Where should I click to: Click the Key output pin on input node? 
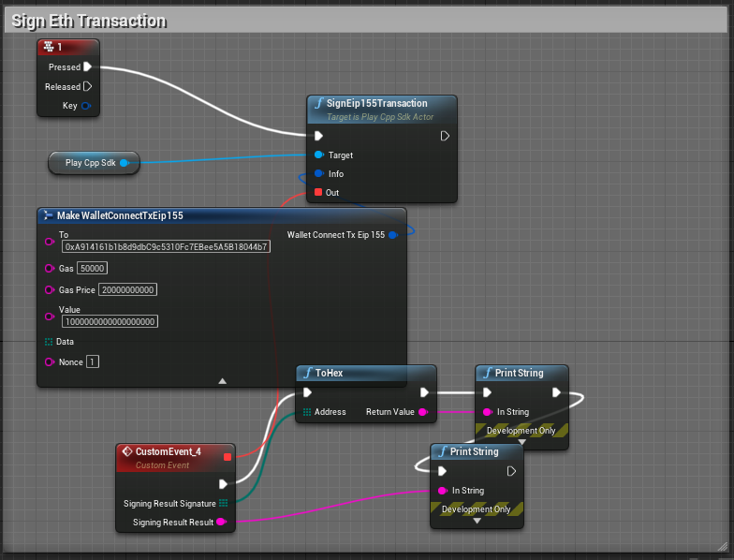87,107
